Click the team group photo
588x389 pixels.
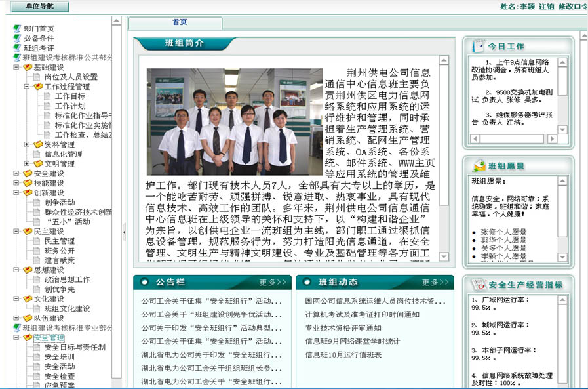(229, 121)
